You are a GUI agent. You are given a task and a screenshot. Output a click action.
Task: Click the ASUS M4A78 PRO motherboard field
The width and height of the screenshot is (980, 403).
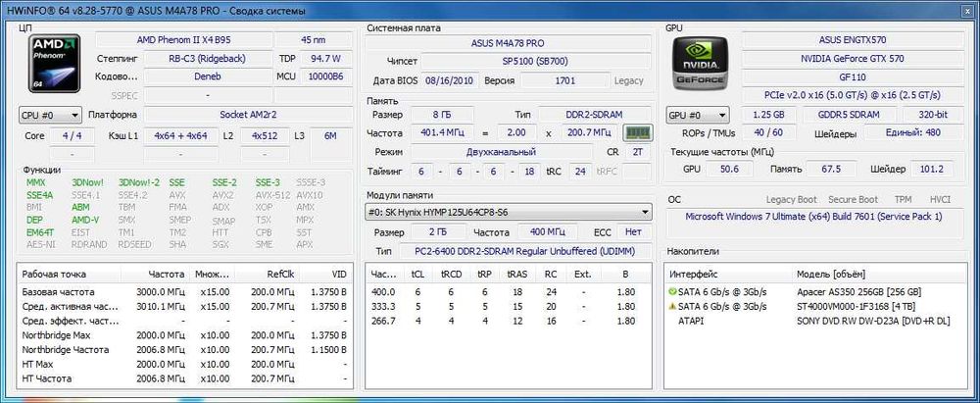(508, 43)
